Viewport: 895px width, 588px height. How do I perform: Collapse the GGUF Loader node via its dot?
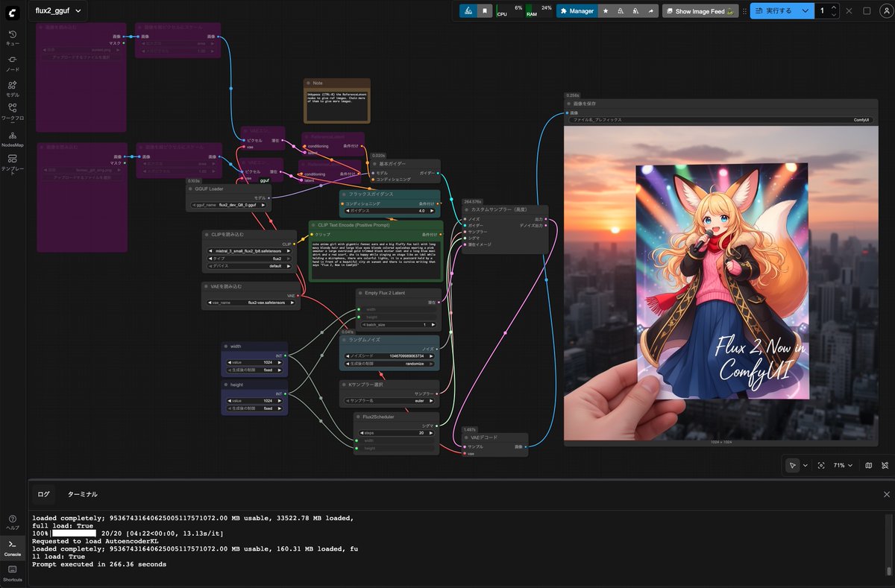coord(190,189)
